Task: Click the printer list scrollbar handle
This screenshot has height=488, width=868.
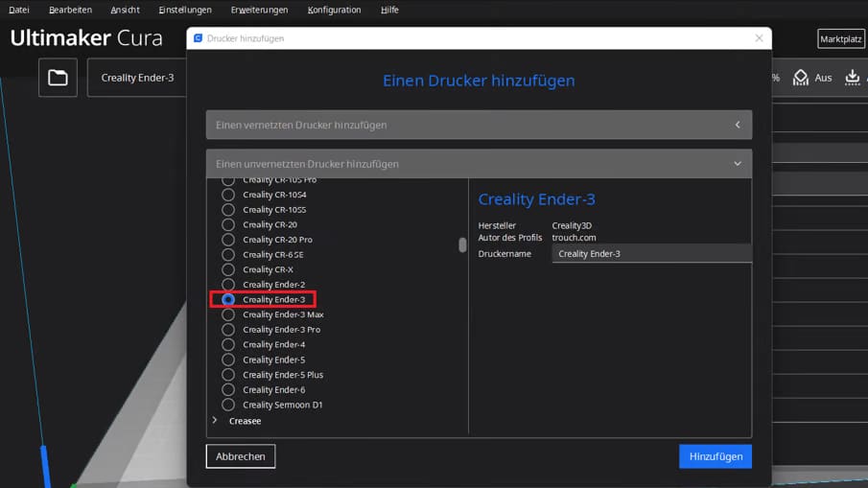Action: click(x=462, y=244)
